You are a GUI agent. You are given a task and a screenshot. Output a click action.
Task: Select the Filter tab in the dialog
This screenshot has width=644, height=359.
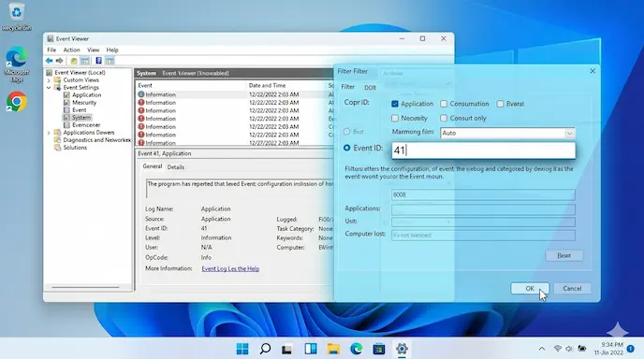click(348, 87)
